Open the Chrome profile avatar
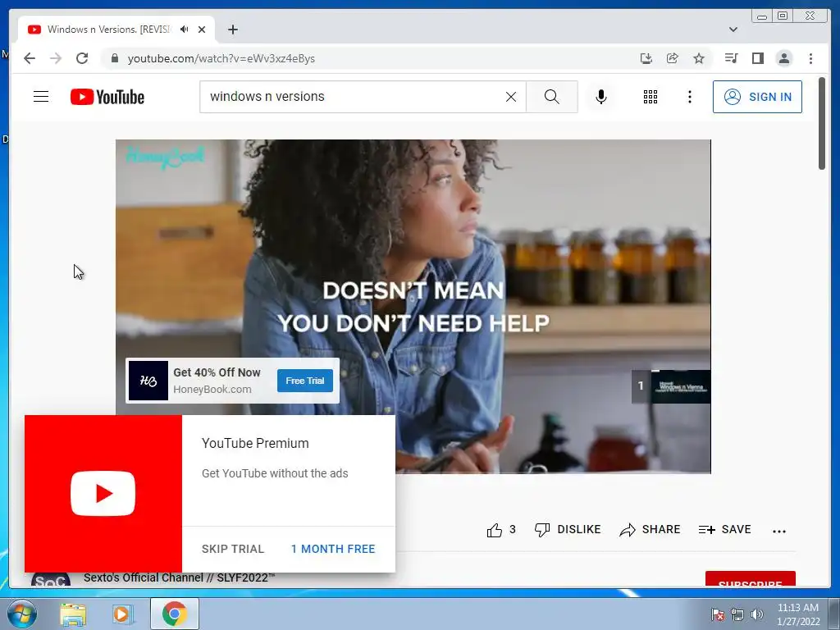This screenshot has height=630, width=840. [783, 58]
